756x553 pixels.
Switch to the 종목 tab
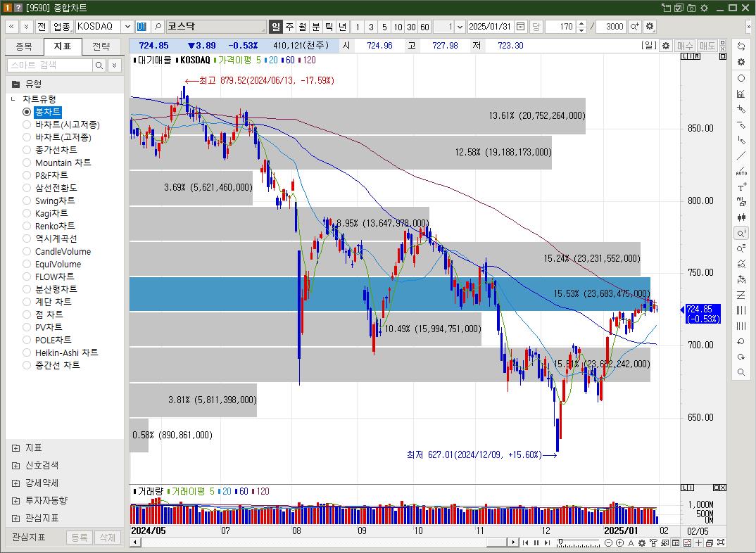(24, 46)
